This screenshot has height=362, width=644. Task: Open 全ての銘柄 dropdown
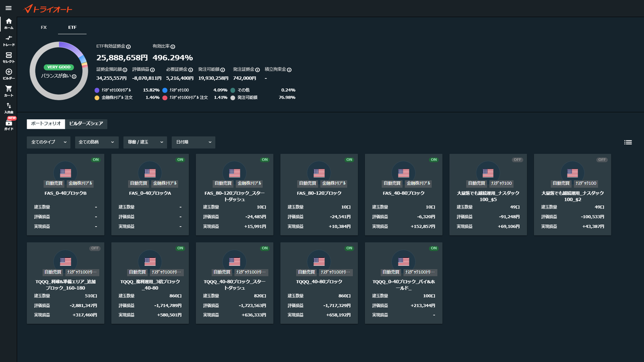pyautogui.click(x=97, y=142)
